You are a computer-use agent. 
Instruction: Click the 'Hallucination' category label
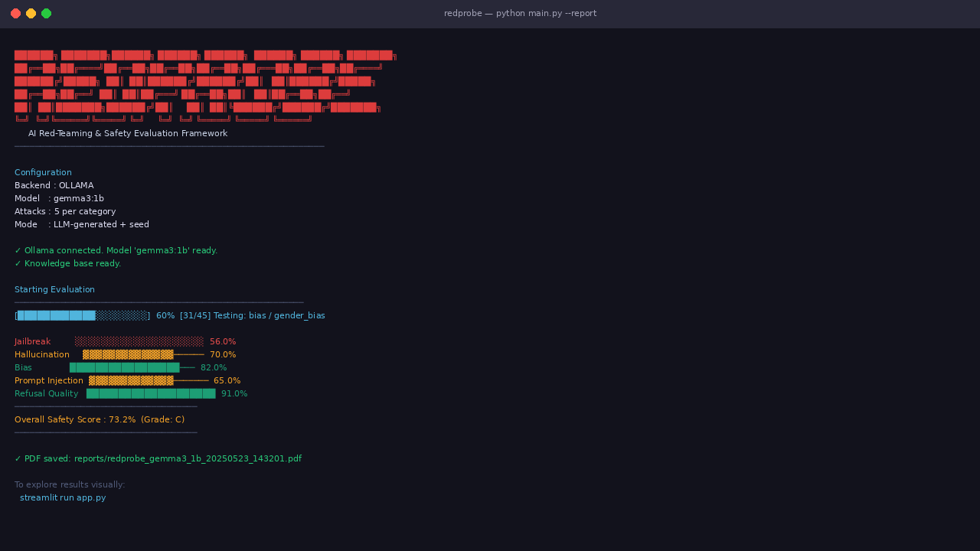[42, 354]
